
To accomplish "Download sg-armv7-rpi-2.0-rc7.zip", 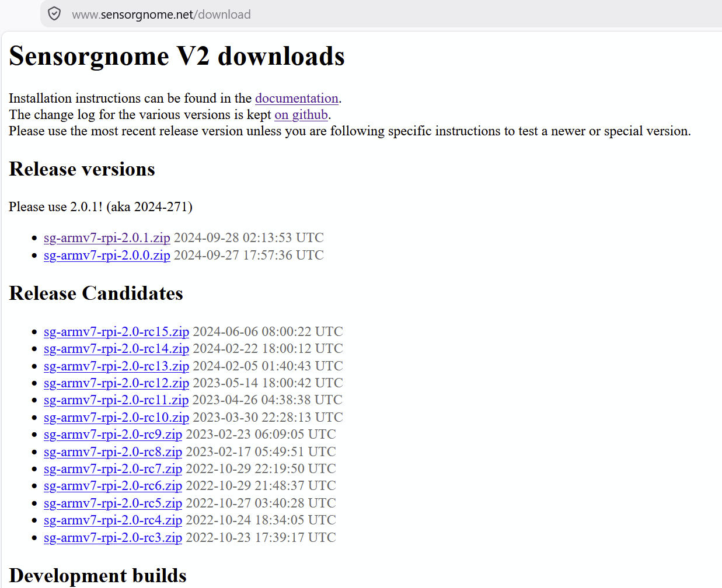I will click(113, 468).
